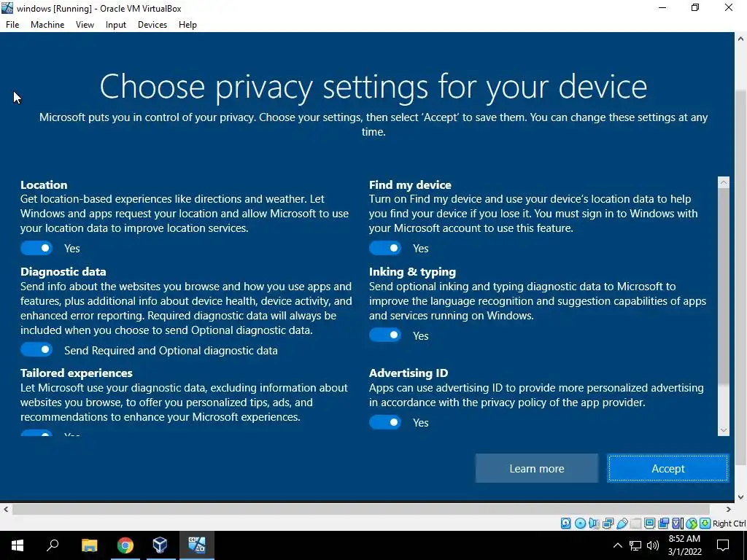Select the running Windows VM taskbar icon
Image resolution: width=747 pixels, height=560 pixels.
tap(196, 545)
